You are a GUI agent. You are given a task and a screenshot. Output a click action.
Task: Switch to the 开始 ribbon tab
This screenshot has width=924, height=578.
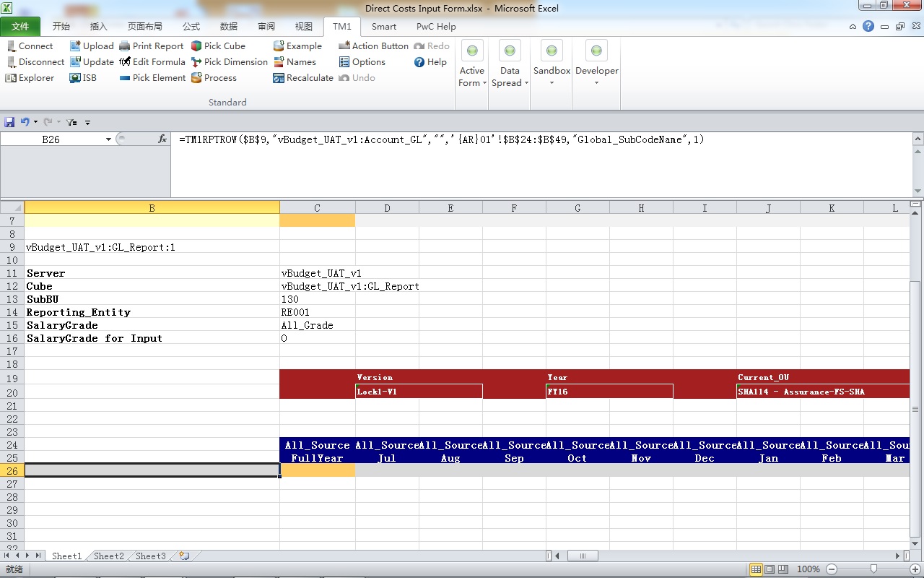[61, 26]
